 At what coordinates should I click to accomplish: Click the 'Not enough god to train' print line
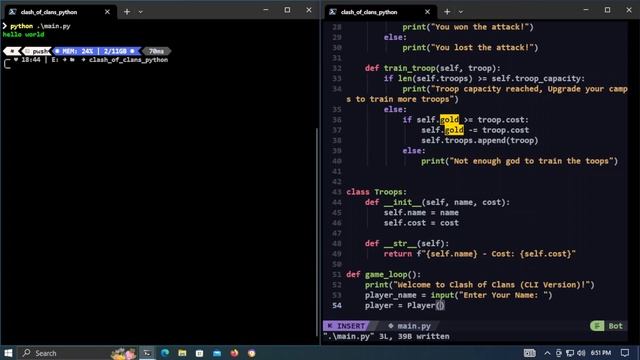click(520, 161)
